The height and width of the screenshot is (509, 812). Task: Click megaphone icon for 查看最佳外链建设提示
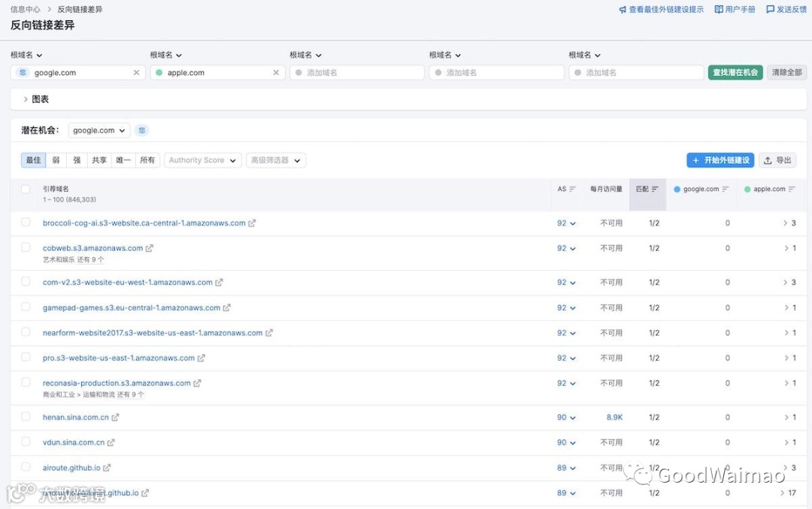(x=623, y=9)
